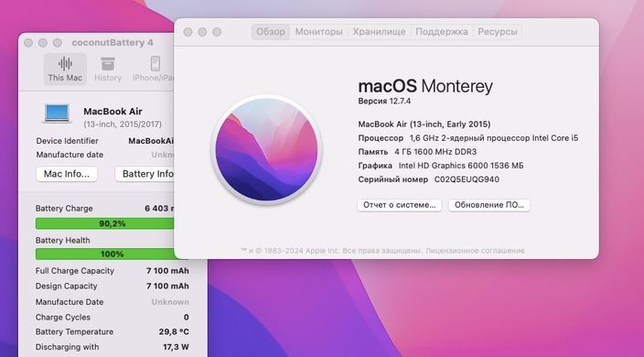Screen dimensions: 644x357
Task: Switch to the Обзор tab
Action: [x=270, y=32]
